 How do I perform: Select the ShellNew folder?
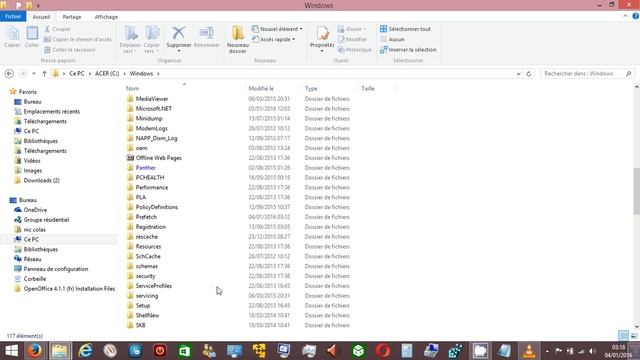coord(147,316)
